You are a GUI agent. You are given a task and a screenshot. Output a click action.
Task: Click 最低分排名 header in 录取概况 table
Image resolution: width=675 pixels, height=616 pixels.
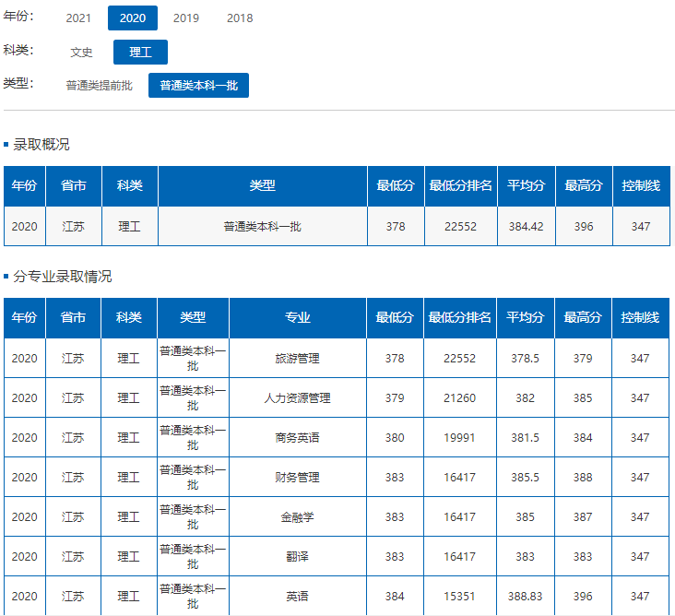tap(460, 186)
